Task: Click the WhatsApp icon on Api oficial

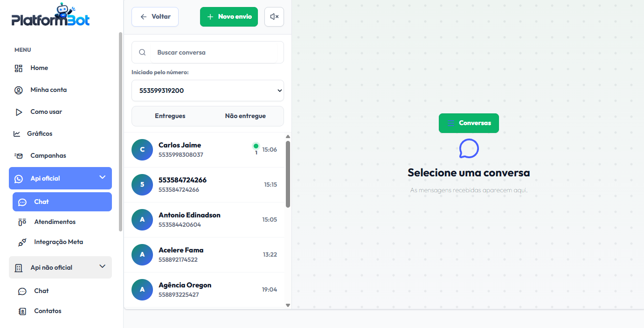Action: tap(19, 179)
